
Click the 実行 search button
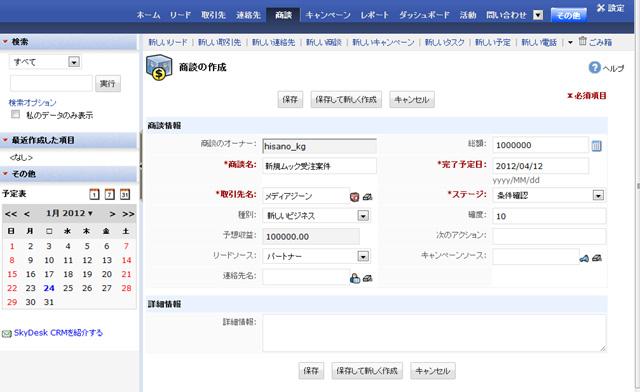(x=108, y=83)
